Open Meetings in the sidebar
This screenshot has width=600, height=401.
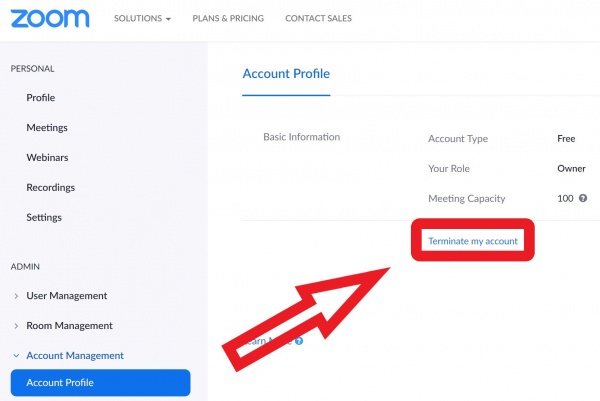(47, 128)
